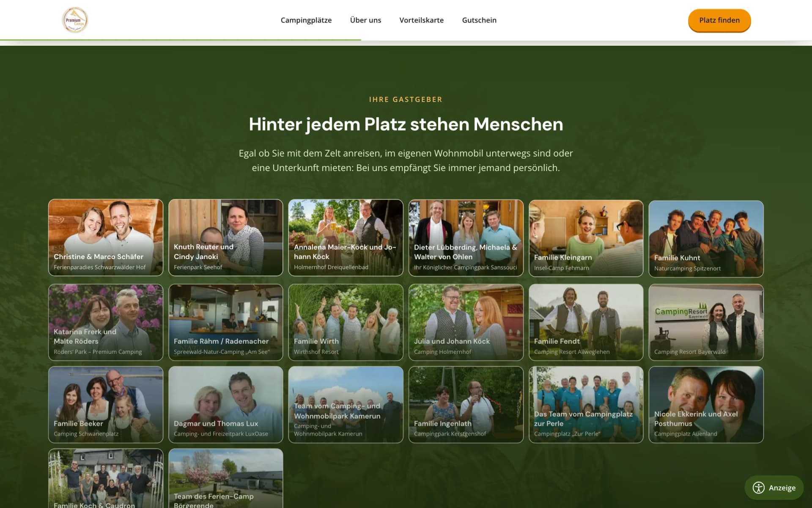Image resolution: width=812 pixels, height=508 pixels.
Task: Select Nicole Ekkerink und Axel Posthumus card
Action: pos(706,405)
